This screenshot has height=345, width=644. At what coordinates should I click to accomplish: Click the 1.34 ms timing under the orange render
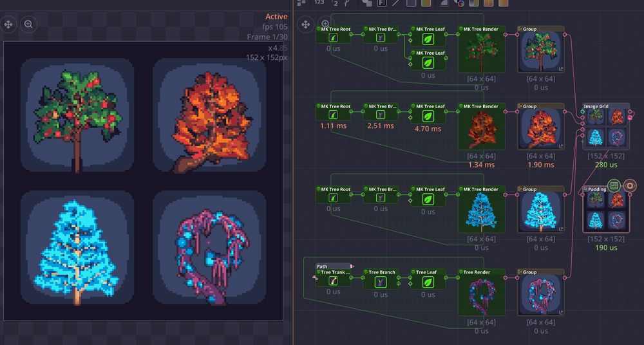[481, 165]
